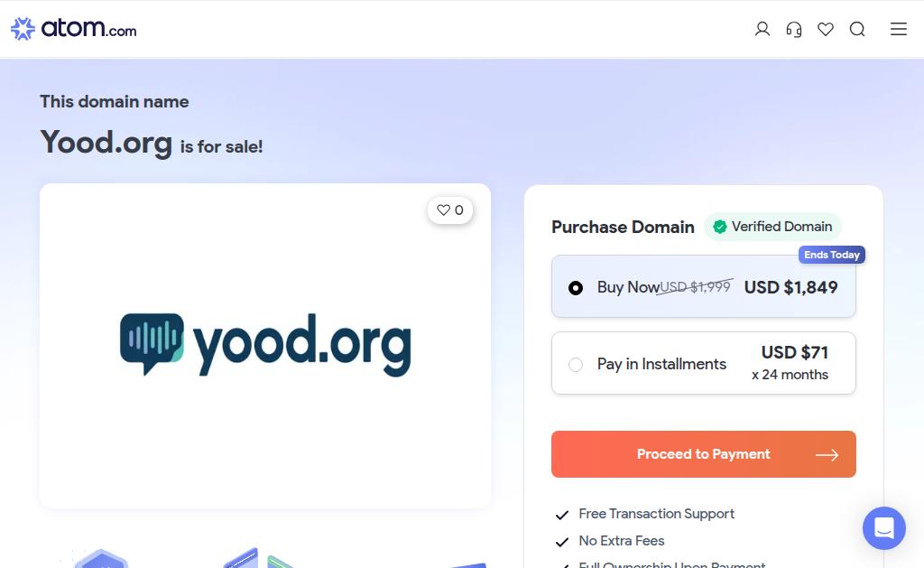Click the green verified checkmark icon
The height and width of the screenshot is (568, 924).
pos(719,227)
